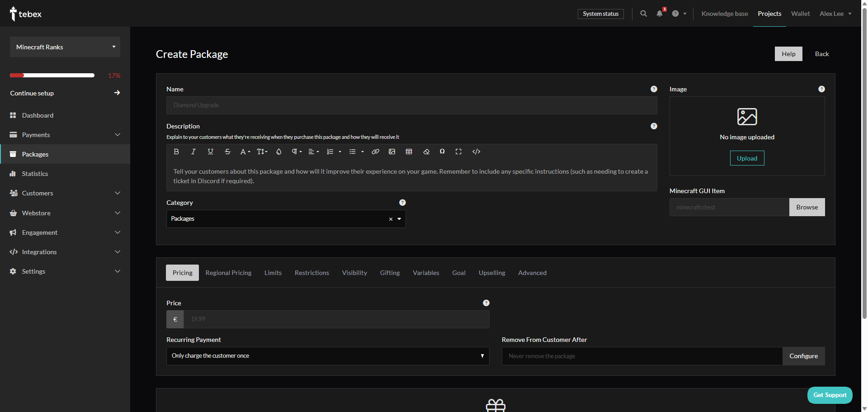The height and width of the screenshot is (412, 868).
Task: Click the Price help icon
Action: tap(486, 303)
